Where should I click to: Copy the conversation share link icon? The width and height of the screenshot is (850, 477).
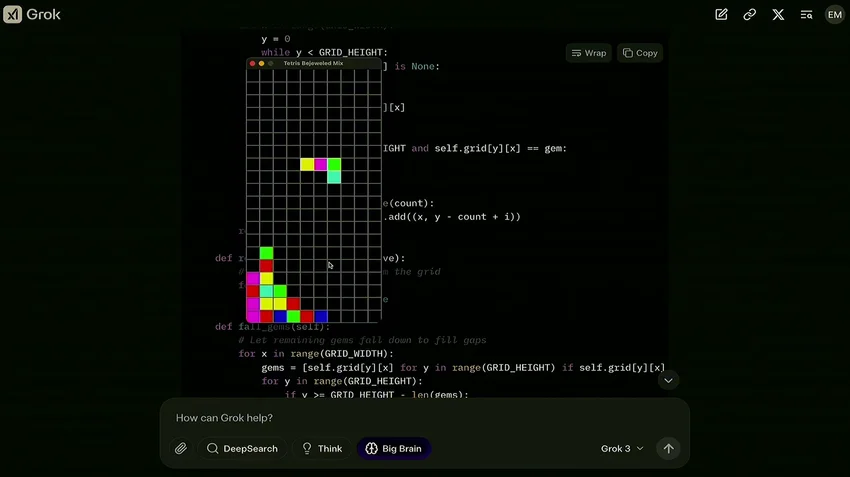(x=750, y=15)
